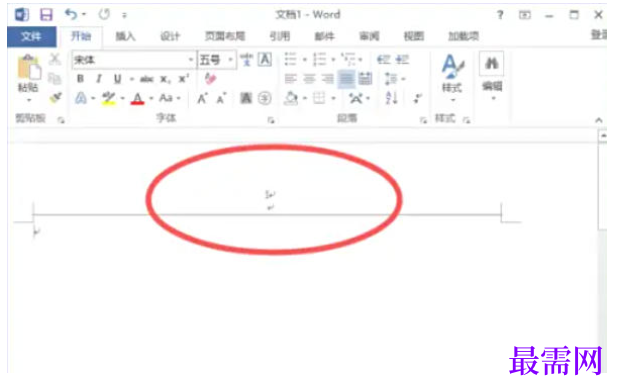Click the superscript x² icon
Viewport: 621px width, 392px height.
click(183, 79)
